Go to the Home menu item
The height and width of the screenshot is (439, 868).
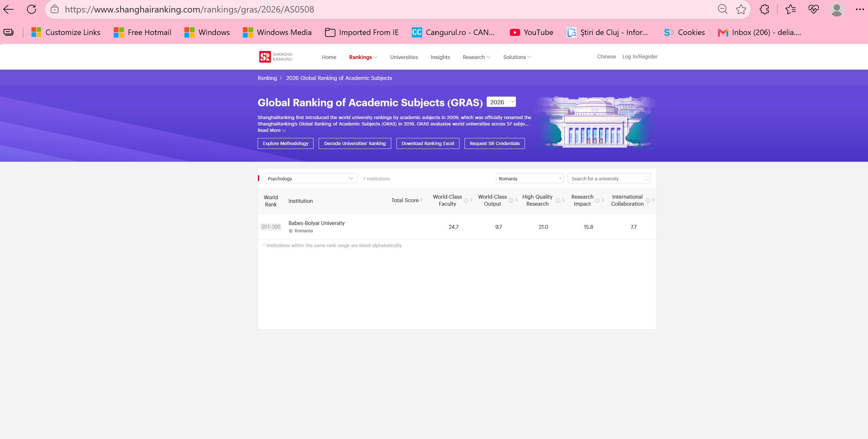coord(329,57)
